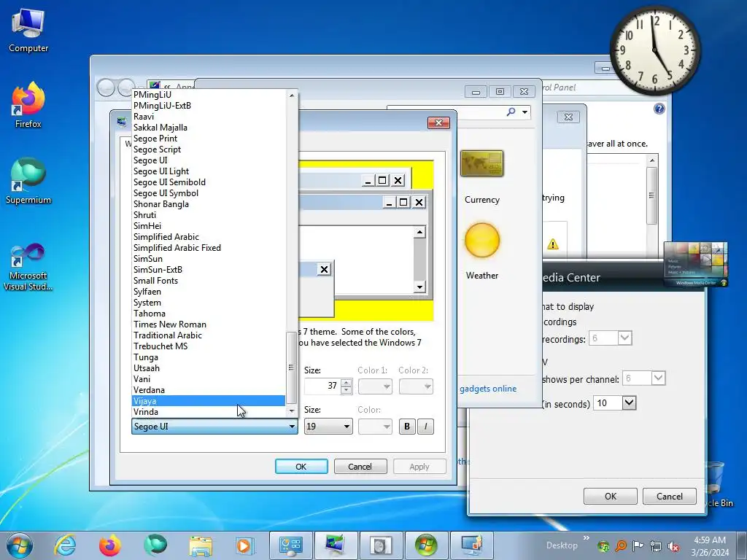Image resolution: width=747 pixels, height=560 pixels.
Task: Open Windows Media Player on taskbar
Action: 245,545
